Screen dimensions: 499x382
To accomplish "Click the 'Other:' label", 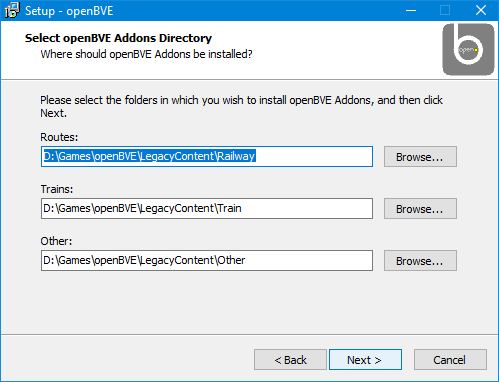I will click(56, 241).
